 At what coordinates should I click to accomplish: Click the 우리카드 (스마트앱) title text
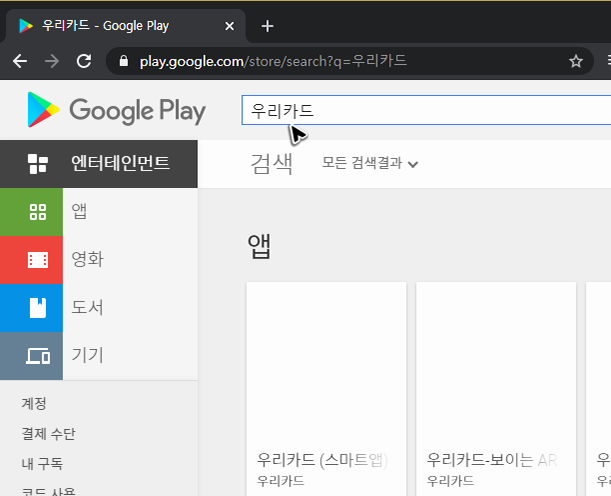tap(322, 460)
